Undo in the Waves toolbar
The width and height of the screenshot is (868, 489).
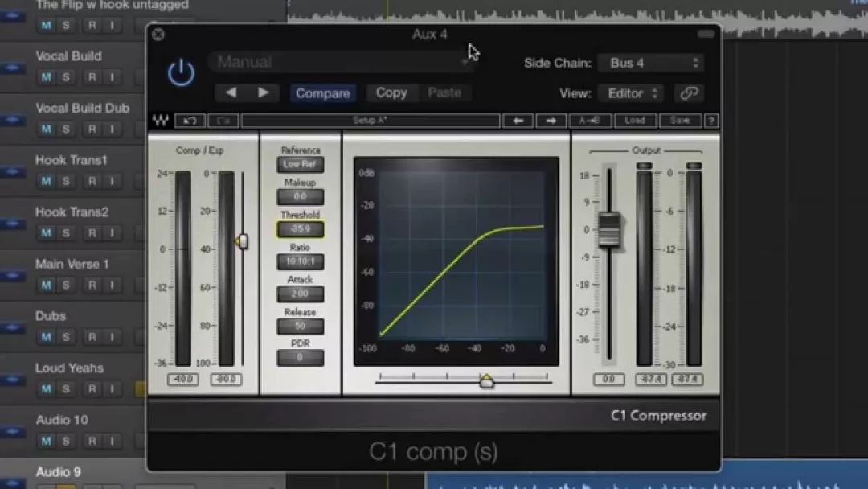pyautogui.click(x=190, y=121)
